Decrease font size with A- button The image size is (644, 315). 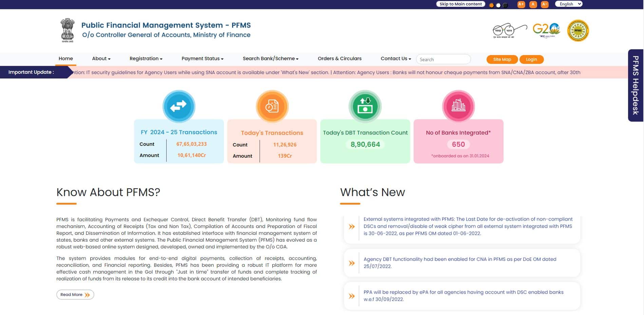pyautogui.click(x=545, y=4)
